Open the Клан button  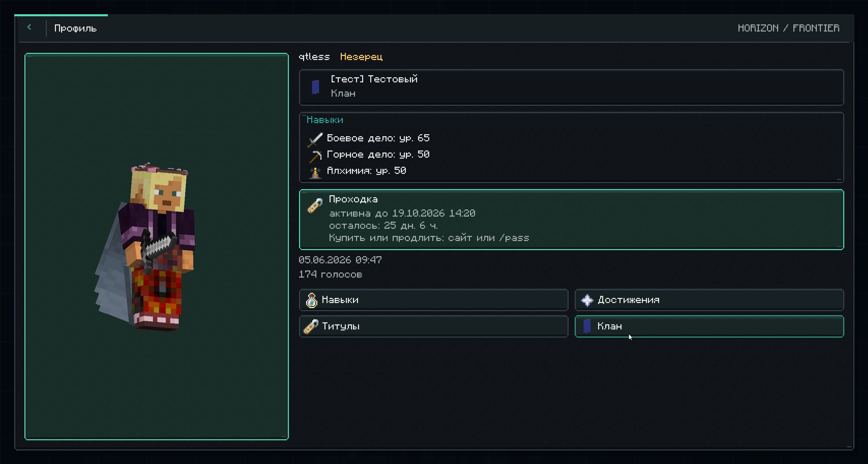tap(709, 326)
